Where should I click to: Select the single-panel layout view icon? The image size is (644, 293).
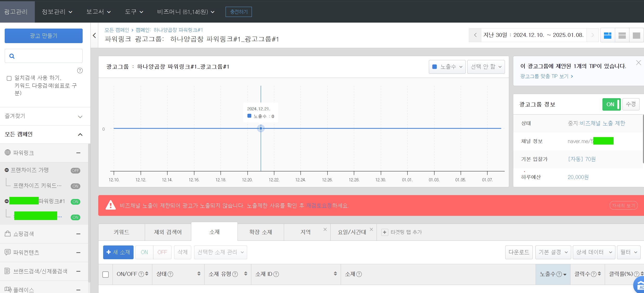point(636,35)
